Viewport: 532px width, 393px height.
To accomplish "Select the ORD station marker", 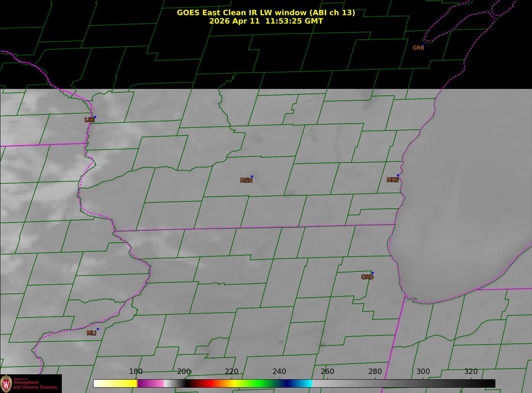I will click(372, 273).
